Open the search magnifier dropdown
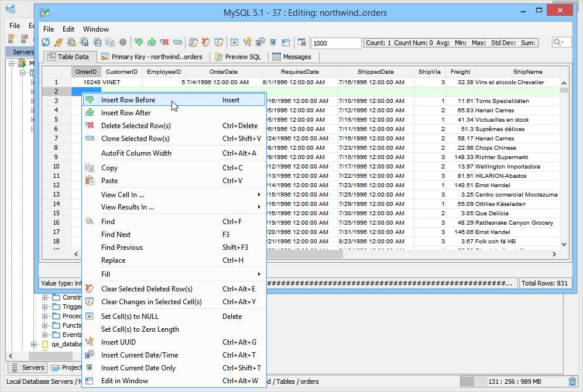 click(559, 42)
